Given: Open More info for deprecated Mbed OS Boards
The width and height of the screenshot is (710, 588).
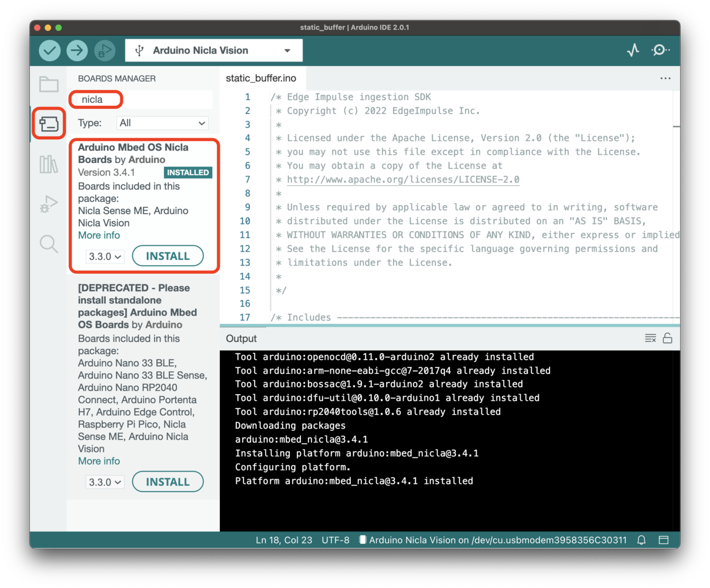Looking at the screenshot, I should coord(99,461).
